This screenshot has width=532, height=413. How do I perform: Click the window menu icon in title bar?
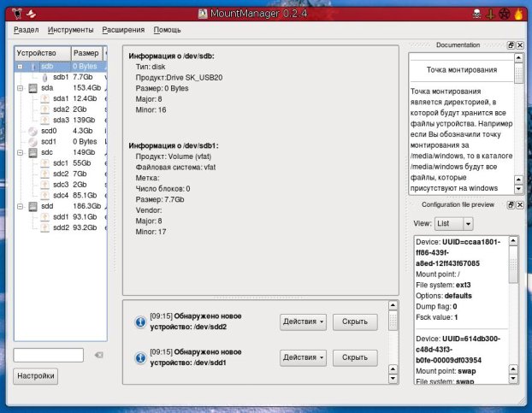[17, 14]
